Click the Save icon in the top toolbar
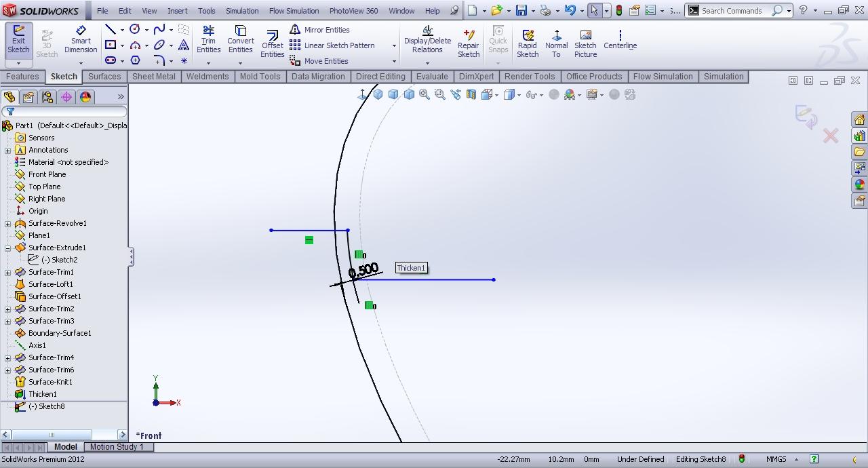 pos(521,11)
